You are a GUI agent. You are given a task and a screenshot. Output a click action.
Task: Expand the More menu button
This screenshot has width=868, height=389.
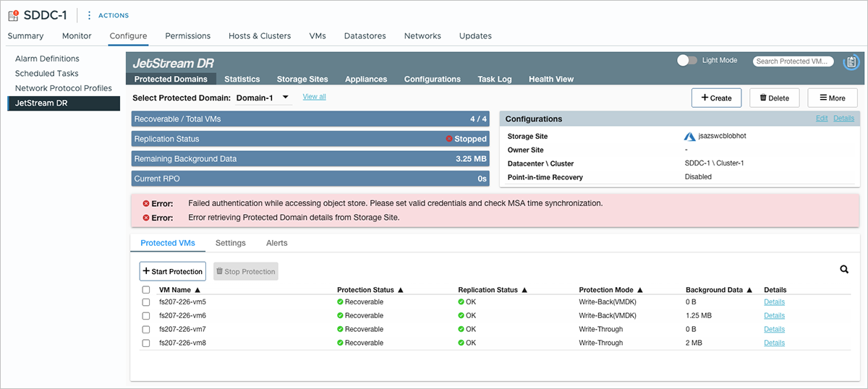pos(832,98)
